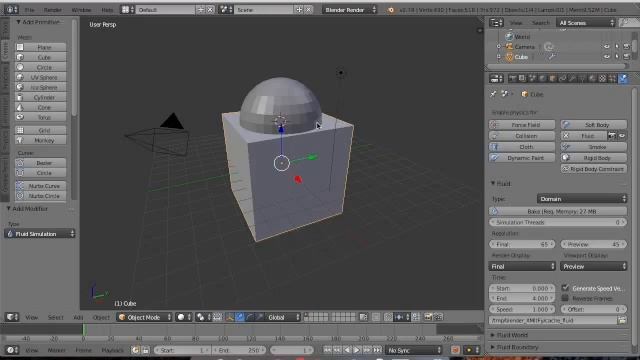
Task: Click the Simulation Threads slider
Action: point(558,222)
